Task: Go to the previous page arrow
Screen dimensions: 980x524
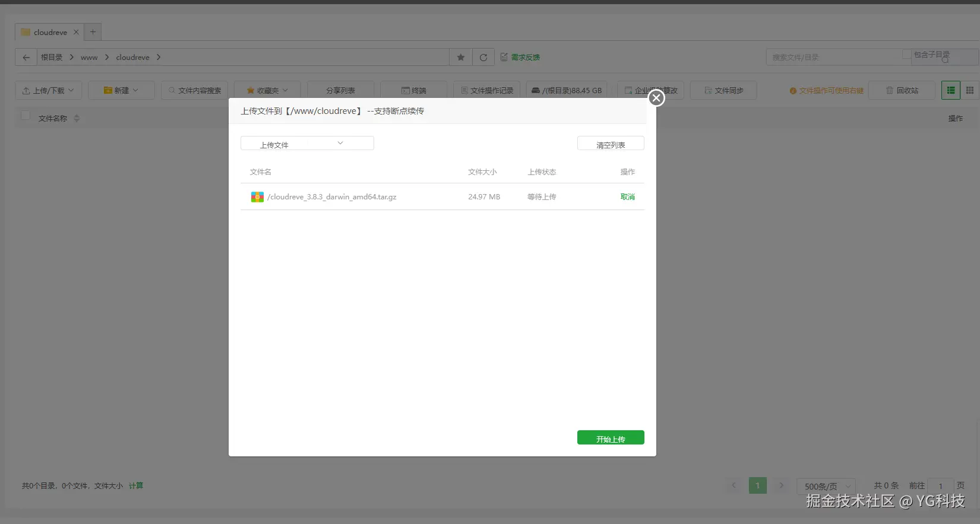Action: tap(734, 485)
